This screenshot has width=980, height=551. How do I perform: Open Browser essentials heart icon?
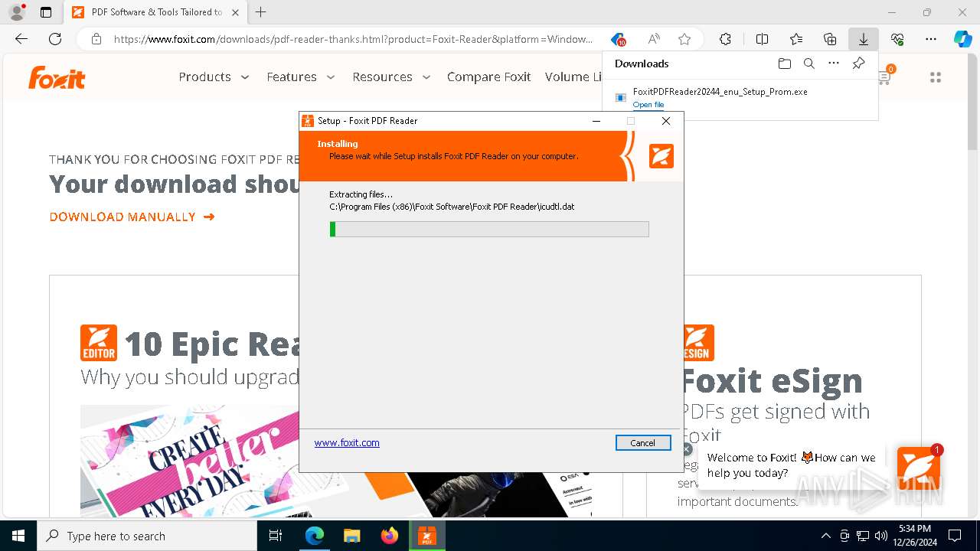[897, 39]
